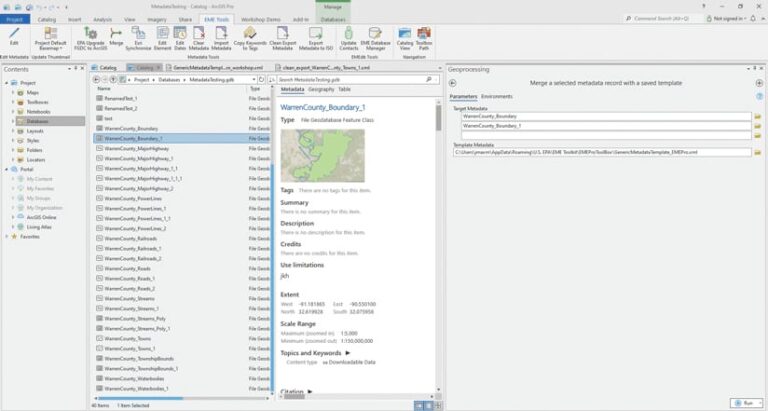Open the catalog path dropdown arrow
This screenshot has height=411, width=768.
[x=254, y=79]
